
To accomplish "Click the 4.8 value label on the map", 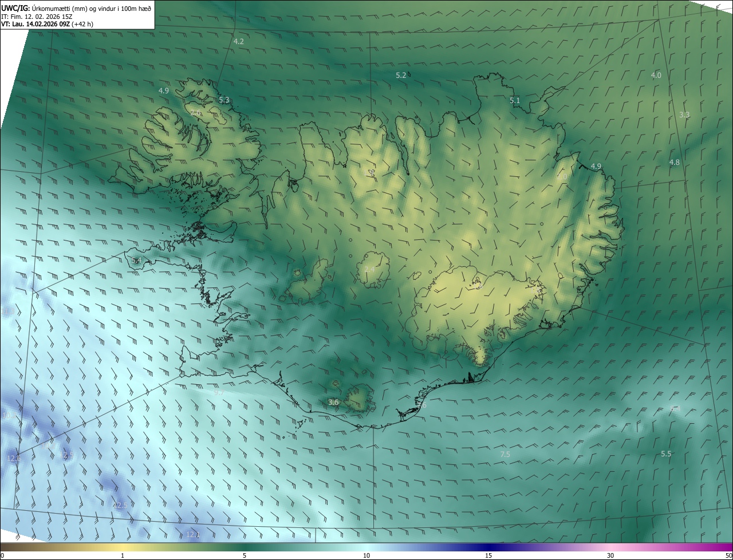I will coord(675,163).
